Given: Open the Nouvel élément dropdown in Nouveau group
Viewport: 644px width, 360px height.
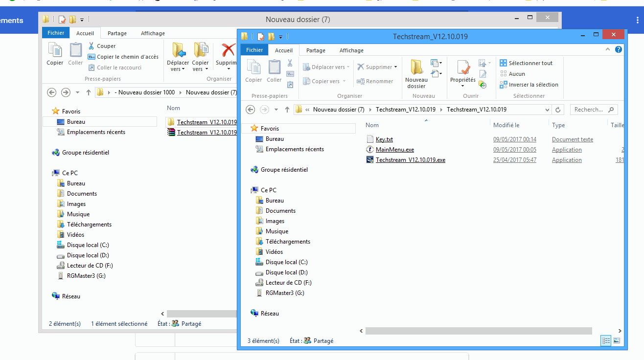Looking at the screenshot, I should tap(436, 63).
